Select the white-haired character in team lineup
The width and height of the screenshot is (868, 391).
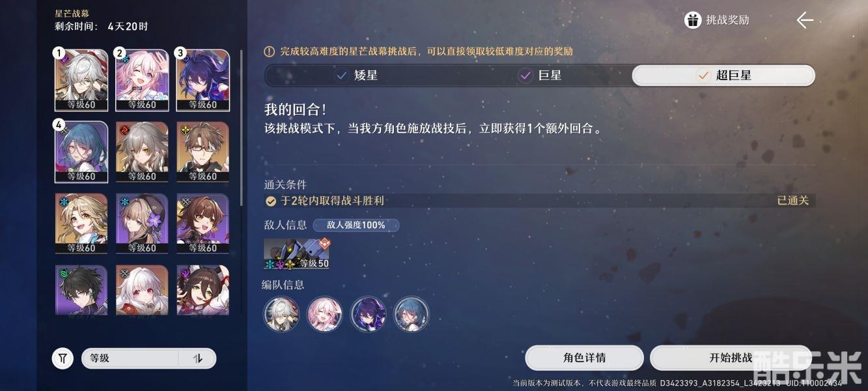click(281, 314)
